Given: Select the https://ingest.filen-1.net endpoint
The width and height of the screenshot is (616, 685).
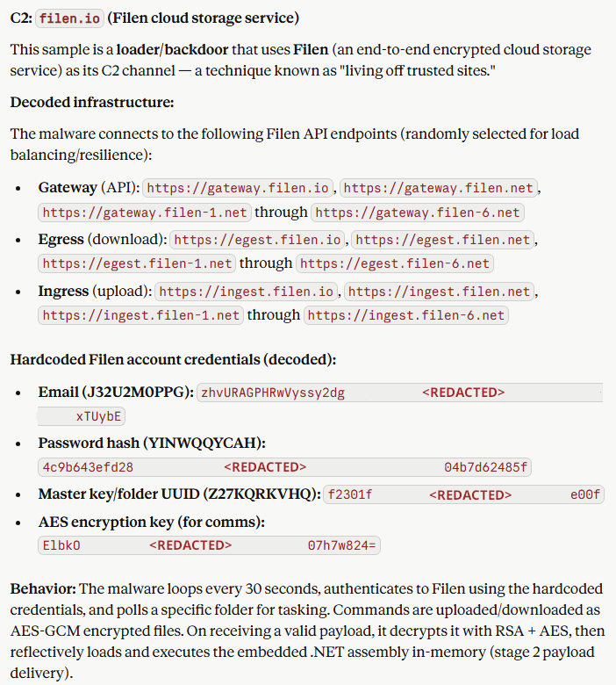Looking at the screenshot, I should point(141,315).
